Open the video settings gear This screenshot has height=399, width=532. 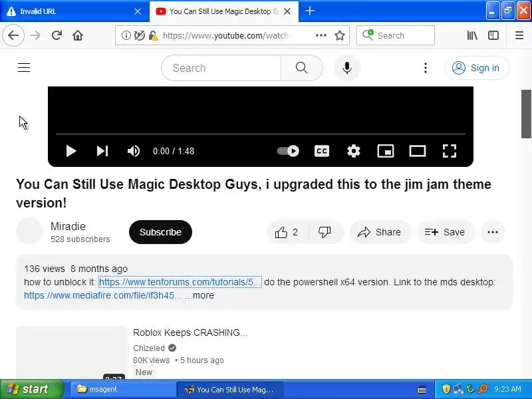pos(354,151)
